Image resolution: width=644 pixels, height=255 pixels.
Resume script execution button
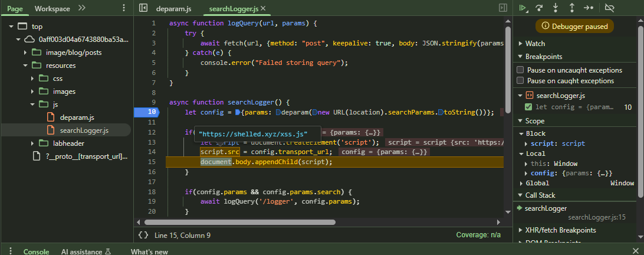[x=523, y=8]
